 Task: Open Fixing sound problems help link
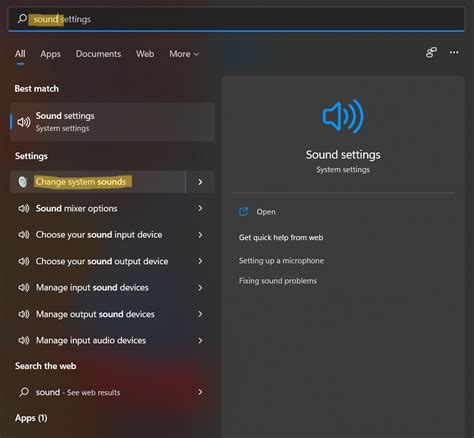[278, 281]
